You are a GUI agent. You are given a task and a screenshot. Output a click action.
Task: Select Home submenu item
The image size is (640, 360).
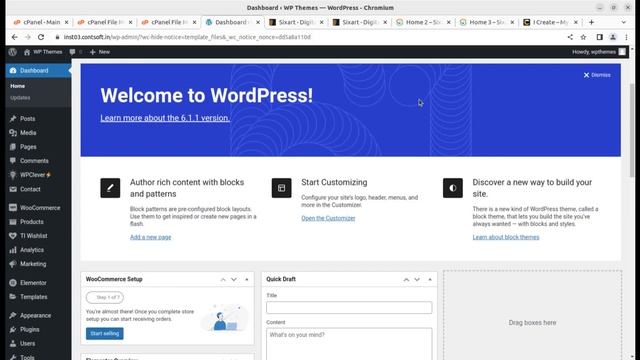(18, 86)
